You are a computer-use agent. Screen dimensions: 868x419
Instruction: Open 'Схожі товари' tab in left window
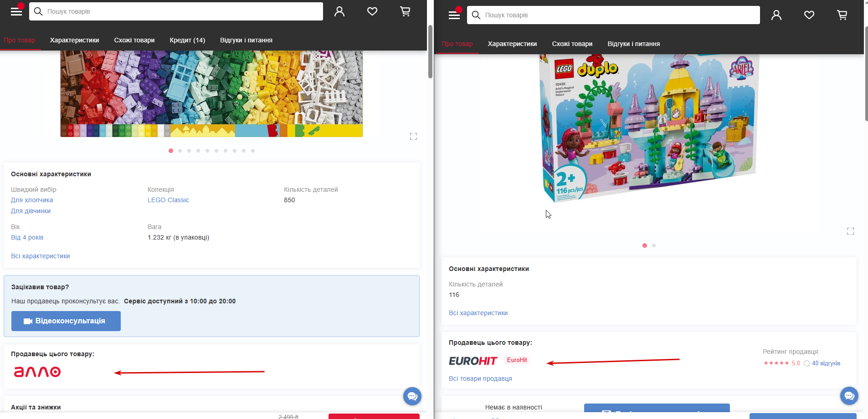134,40
